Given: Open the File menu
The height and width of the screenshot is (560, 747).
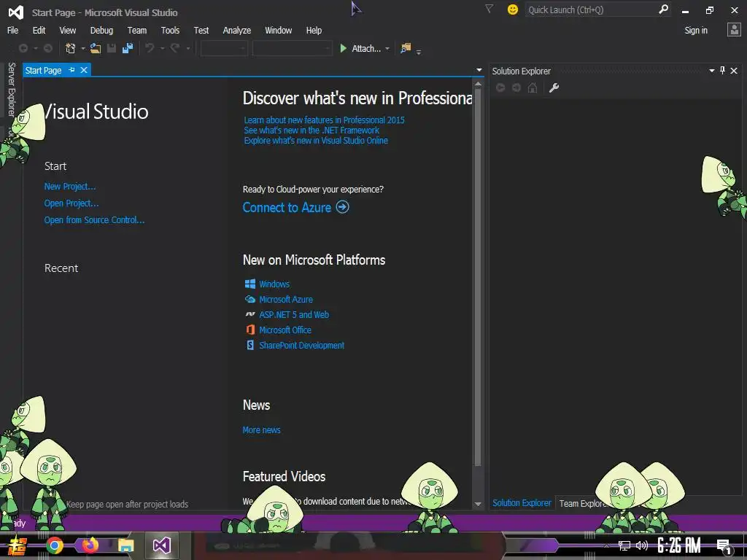Looking at the screenshot, I should pos(13,30).
